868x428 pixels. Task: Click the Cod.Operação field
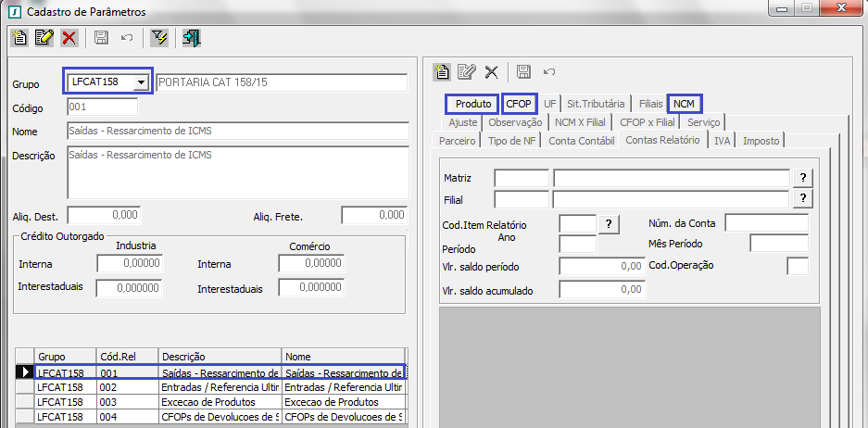[798, 266]
